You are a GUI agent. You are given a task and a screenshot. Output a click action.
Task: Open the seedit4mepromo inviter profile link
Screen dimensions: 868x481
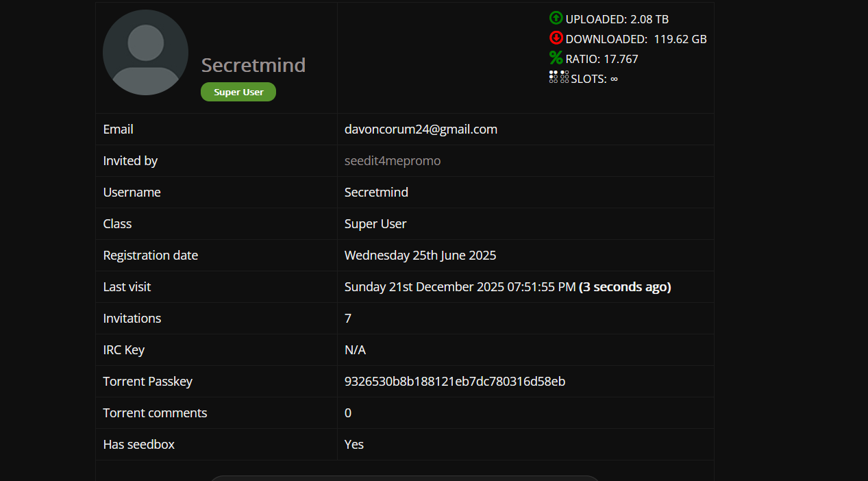pos(393,161)
